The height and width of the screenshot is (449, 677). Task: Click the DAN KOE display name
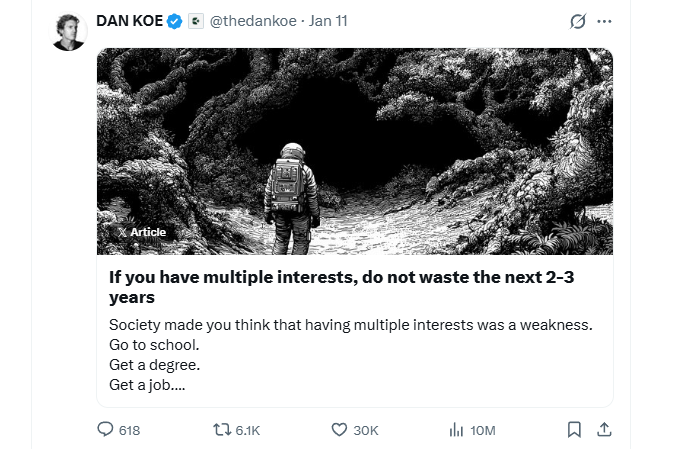click(x=129, y=21)
